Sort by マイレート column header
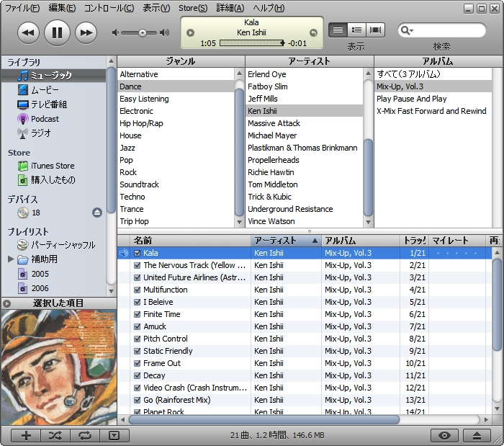The height and width of the screenshot is (446, 504). tap(456, 241)
